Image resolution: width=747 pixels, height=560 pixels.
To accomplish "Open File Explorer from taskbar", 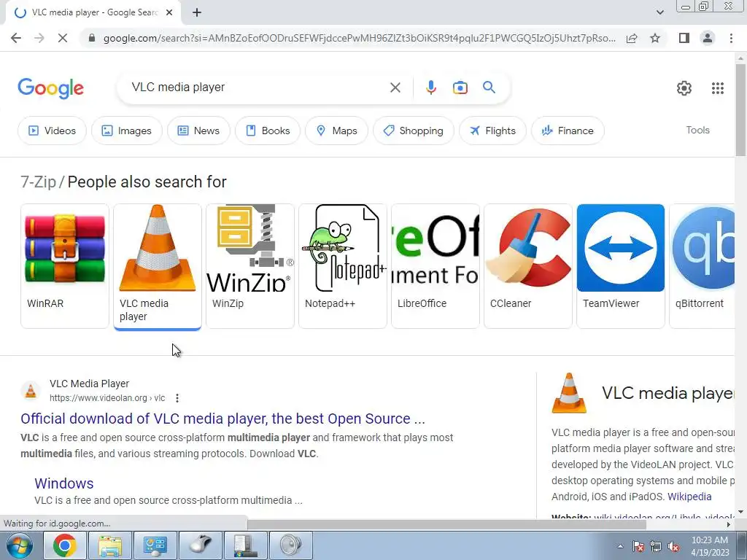I will tap(110, 545).
